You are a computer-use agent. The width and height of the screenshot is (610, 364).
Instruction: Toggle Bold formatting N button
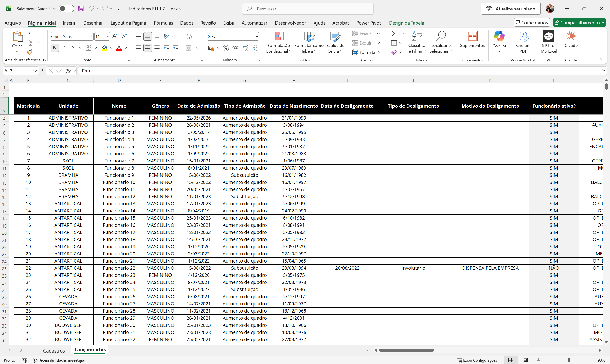tap(55, 48)
